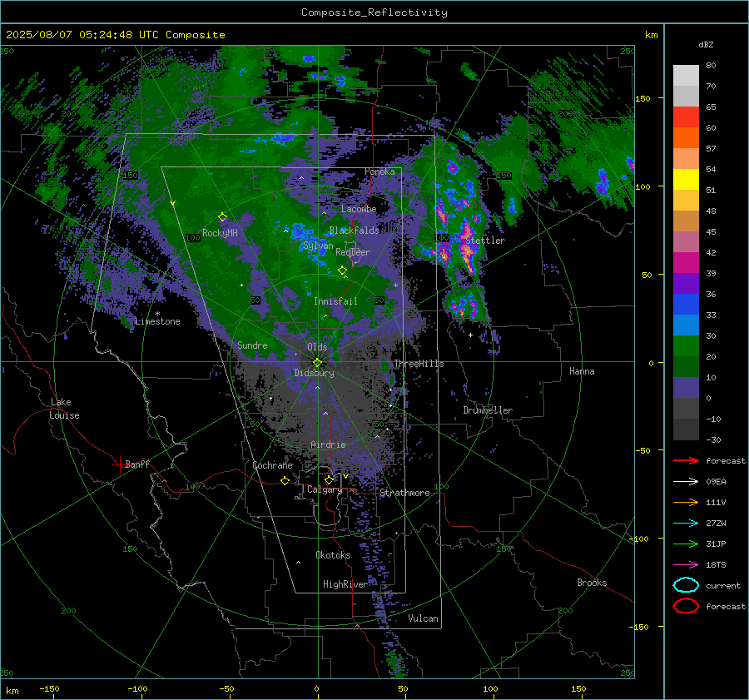Click the Cochrane city label
This screenshot has width=749, height=700.
coord(272,465)
